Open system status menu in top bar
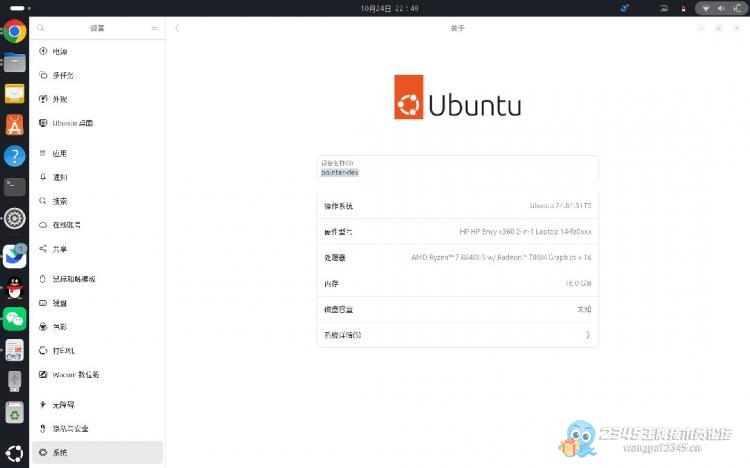 718,8
